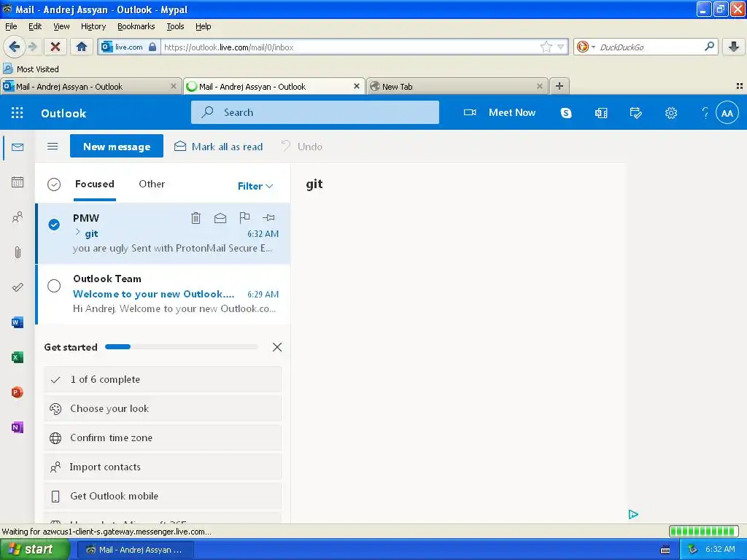Open the File menu
747x560 pixels.
(x=11, y=26)
